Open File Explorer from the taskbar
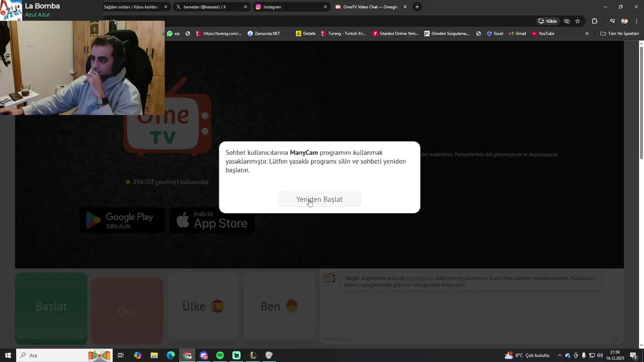This screenshot has width=644, height=362. click(x=154, y=355)
